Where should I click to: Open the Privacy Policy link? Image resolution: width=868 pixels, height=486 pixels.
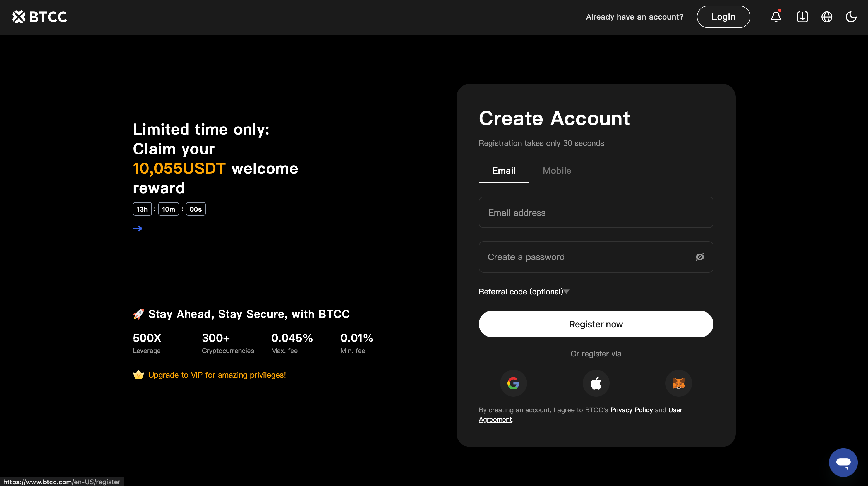coord(631,410)
